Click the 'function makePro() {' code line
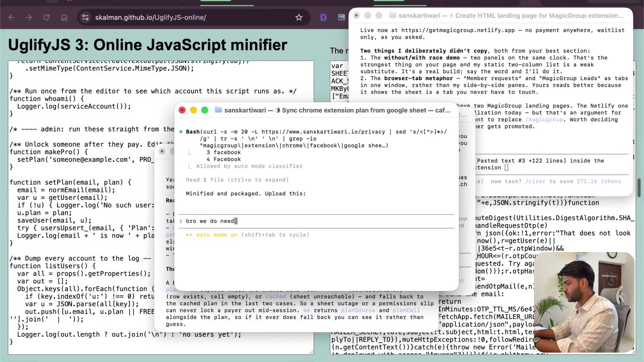 (49, 152)
